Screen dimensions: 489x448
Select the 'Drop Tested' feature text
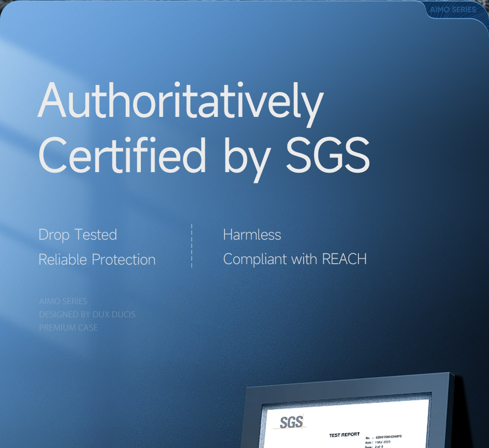(78, 235)
